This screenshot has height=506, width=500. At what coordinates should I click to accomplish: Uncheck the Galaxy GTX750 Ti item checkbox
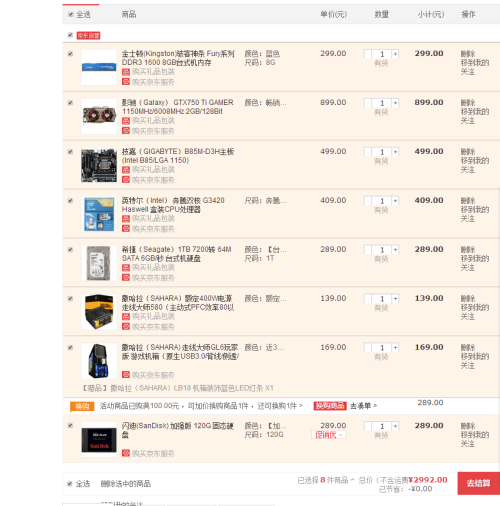70,103
